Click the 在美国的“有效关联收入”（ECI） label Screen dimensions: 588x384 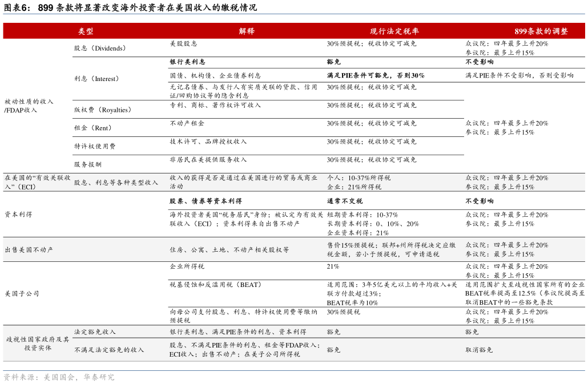point(33,182)
